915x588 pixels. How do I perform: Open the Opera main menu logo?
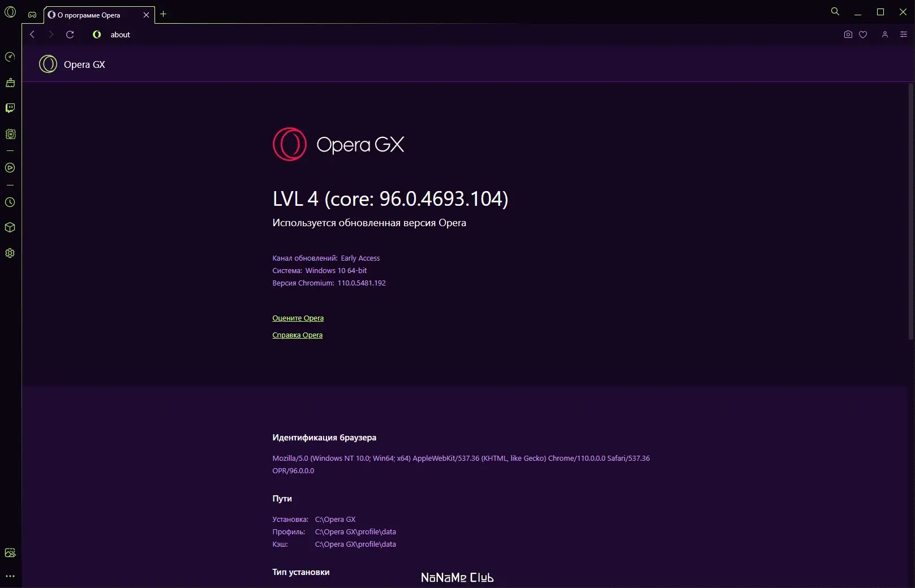[x=10, y=12]
